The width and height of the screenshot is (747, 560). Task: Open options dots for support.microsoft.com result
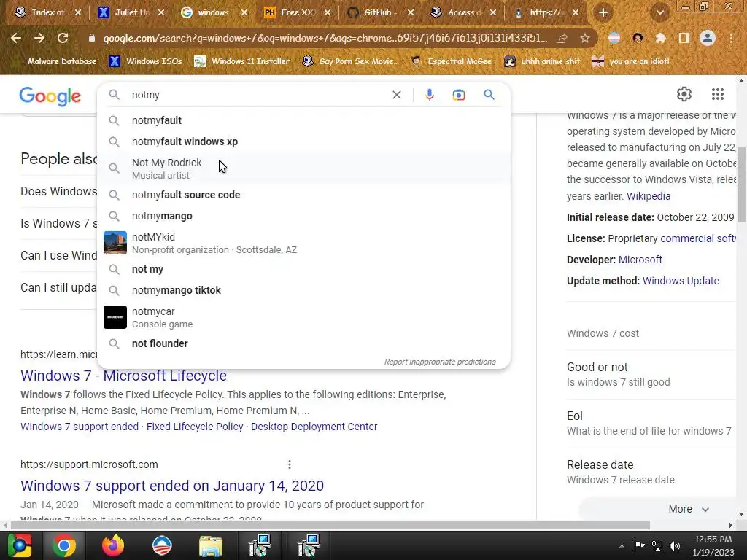(x=289, y=464)
